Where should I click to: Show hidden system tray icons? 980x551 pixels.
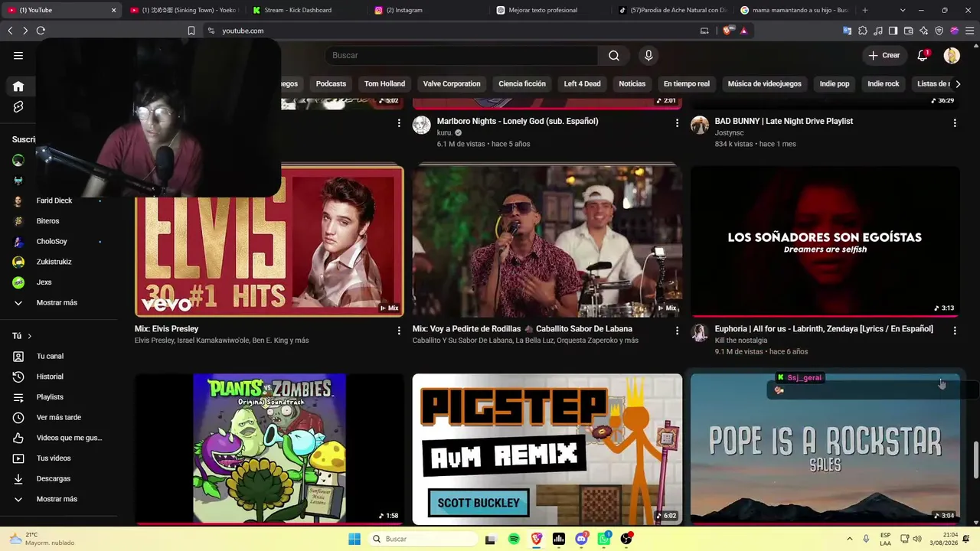coord(849,539)
